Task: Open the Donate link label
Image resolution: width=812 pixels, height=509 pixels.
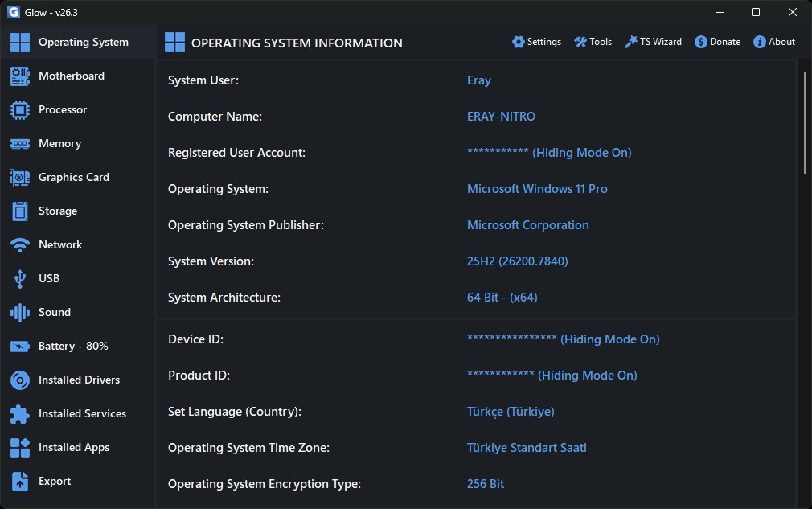Action: (725, 42)
